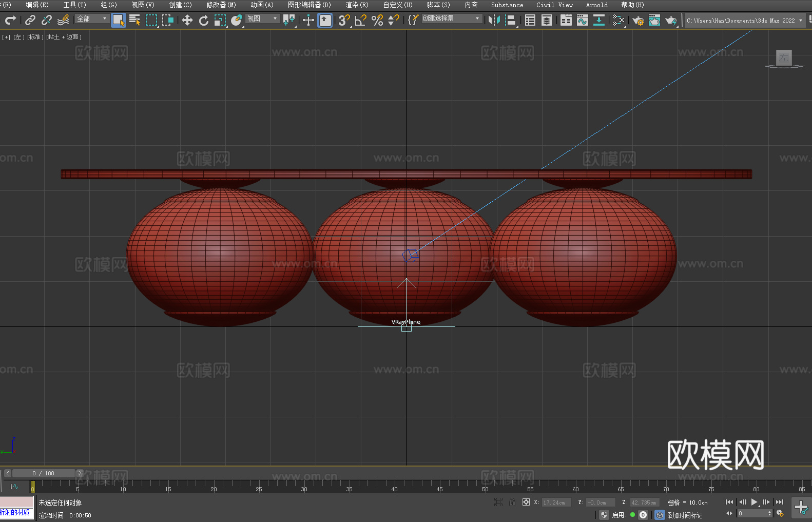The width and height of the screenshot is (812, 522).
Task: Open the Arnold menu
Action: click(596, 5)
